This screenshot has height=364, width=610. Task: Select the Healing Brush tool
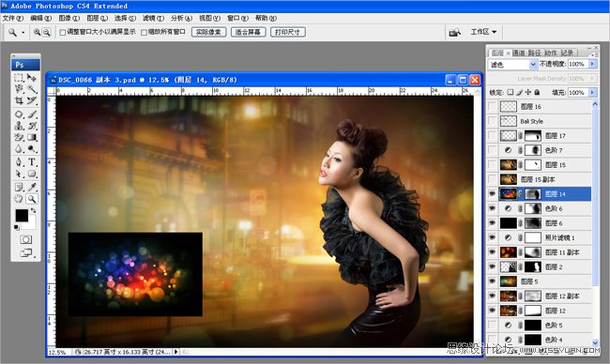(x=19, y=114)
